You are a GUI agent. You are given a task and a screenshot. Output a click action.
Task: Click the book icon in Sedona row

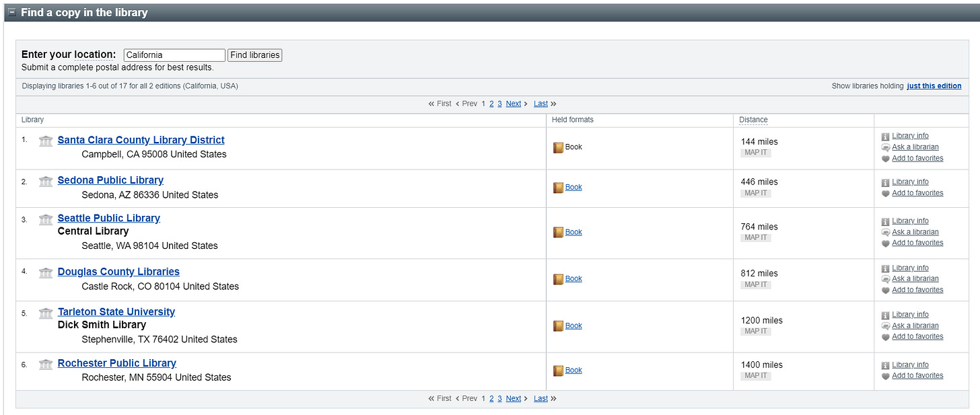[558, 188]
